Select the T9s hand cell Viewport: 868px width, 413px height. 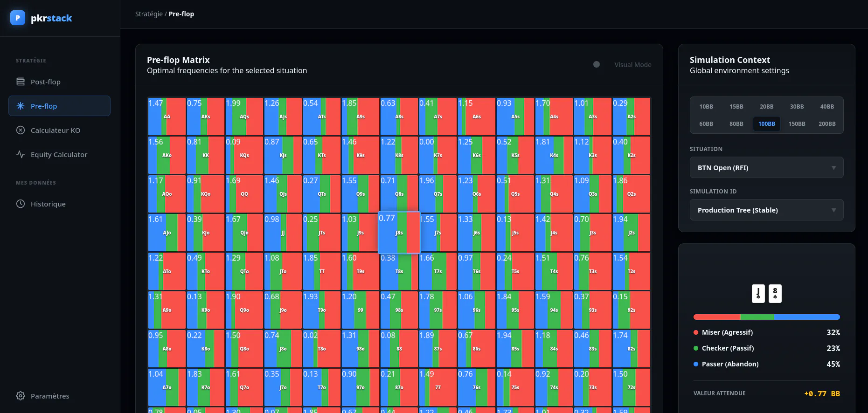(361, 271)
